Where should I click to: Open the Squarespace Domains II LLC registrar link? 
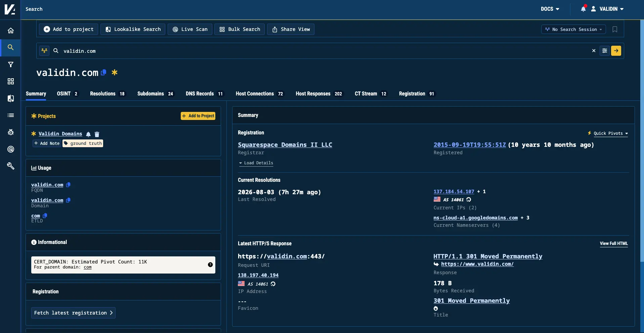(x=285, y=145)
